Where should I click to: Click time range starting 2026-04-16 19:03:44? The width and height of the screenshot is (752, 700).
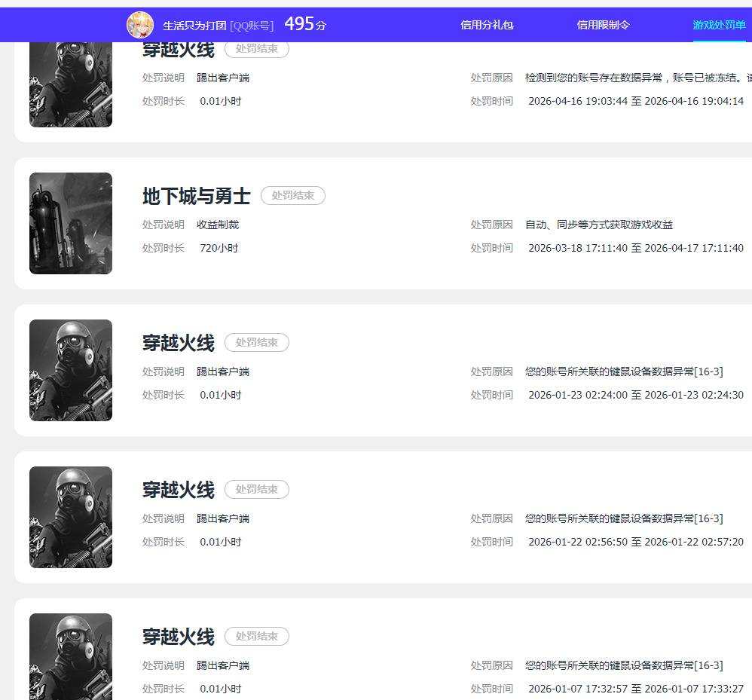(x=636, y=101)
